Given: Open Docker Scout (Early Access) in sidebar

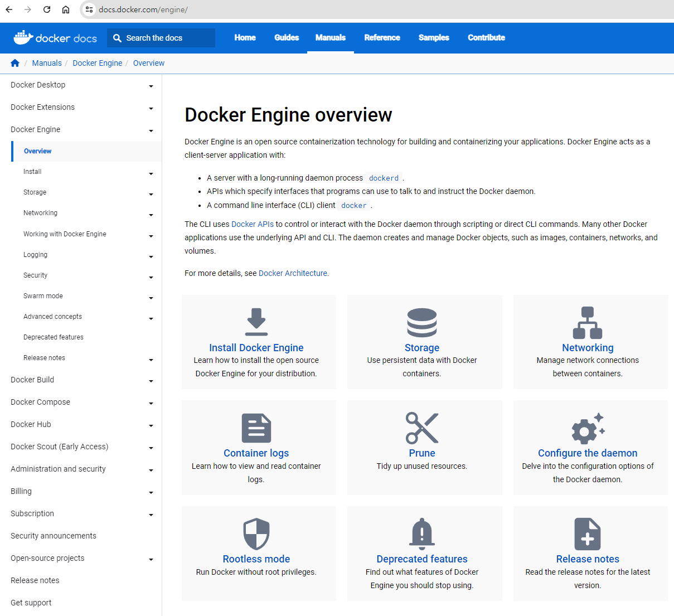Looking at the screenshot, I should 60,447.
